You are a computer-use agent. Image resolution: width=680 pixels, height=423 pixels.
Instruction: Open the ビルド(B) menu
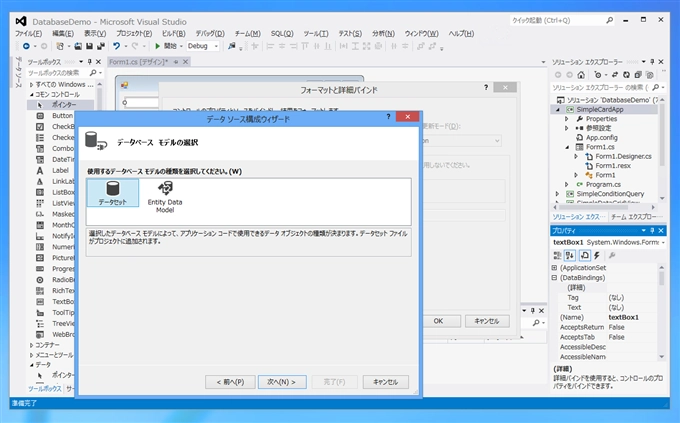[174, 33]
